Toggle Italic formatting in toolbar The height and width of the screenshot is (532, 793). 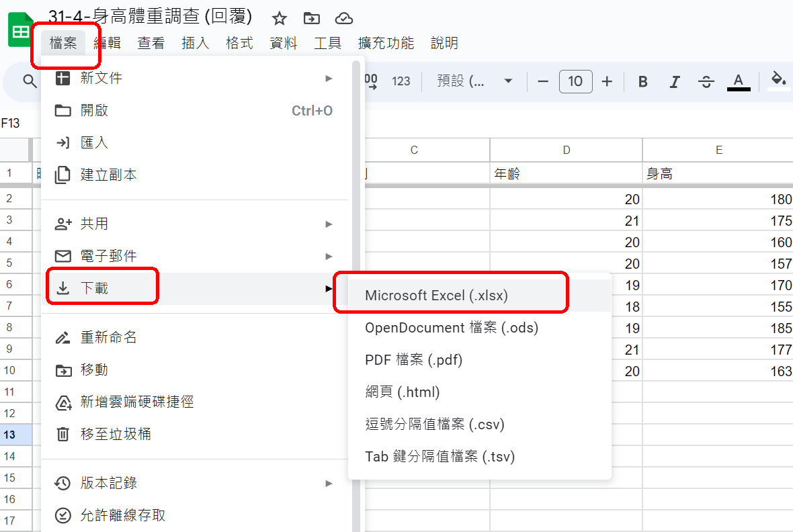click(x=675, y=82)
